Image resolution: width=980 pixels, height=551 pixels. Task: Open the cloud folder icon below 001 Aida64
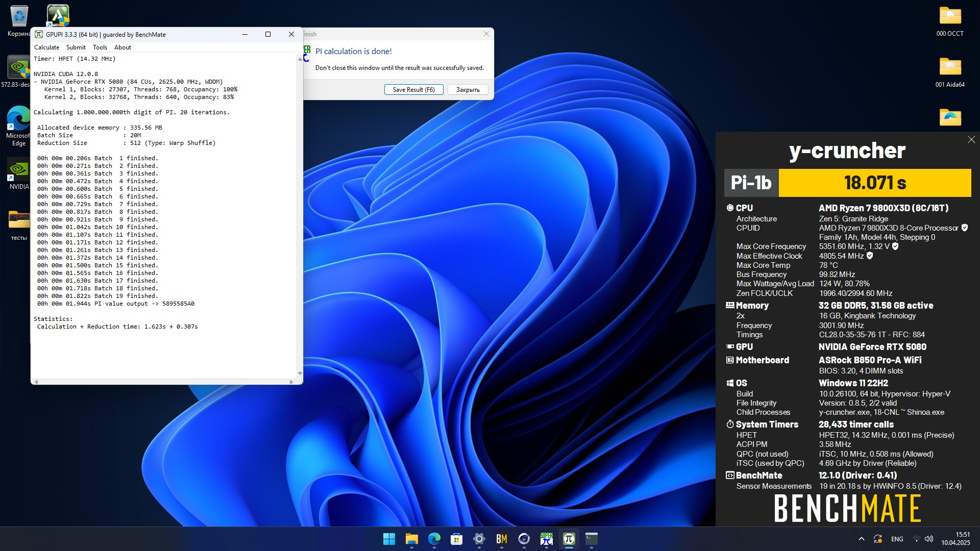click(x=950, y=117)
